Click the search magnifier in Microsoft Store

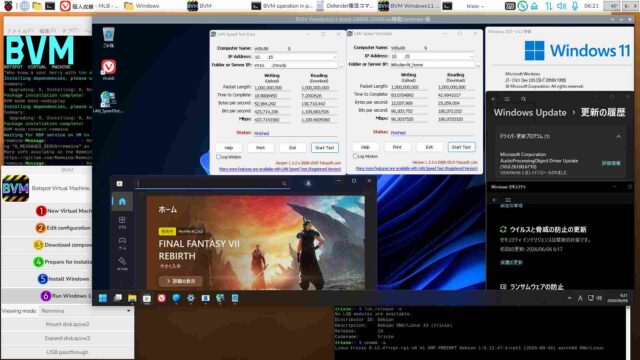coord(284,183)
